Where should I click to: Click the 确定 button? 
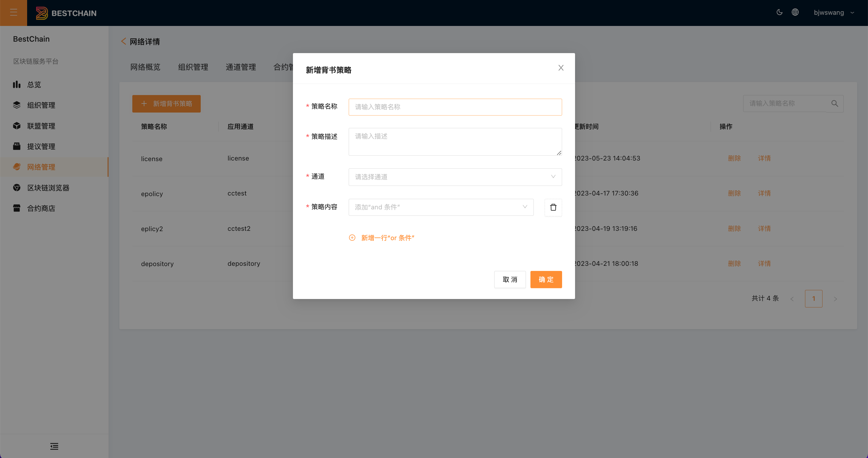tap(546, 279)
